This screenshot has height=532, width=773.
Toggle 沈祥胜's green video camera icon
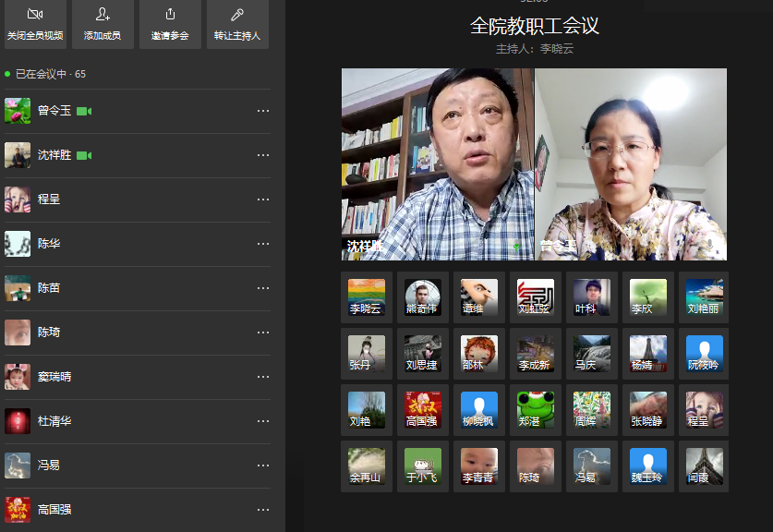84,155
